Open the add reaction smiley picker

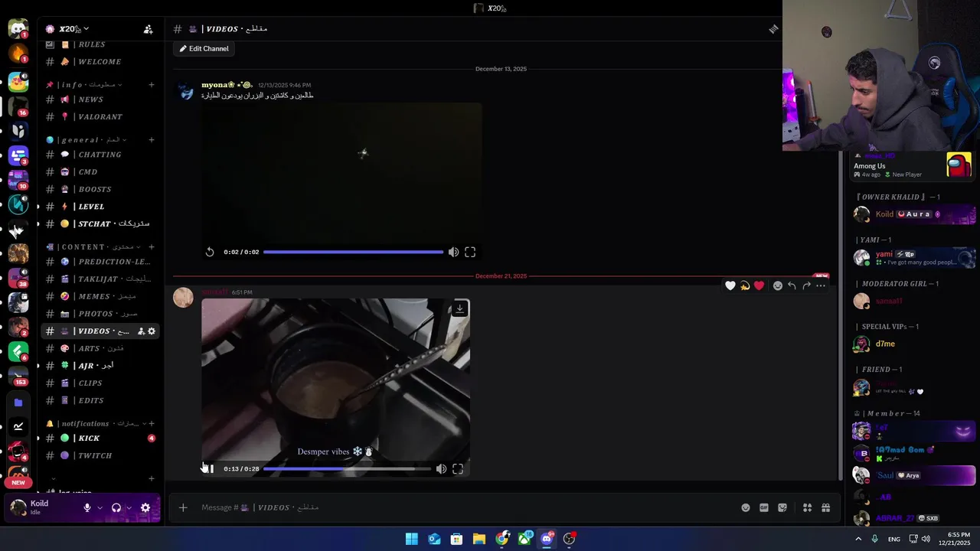[778, 285]
